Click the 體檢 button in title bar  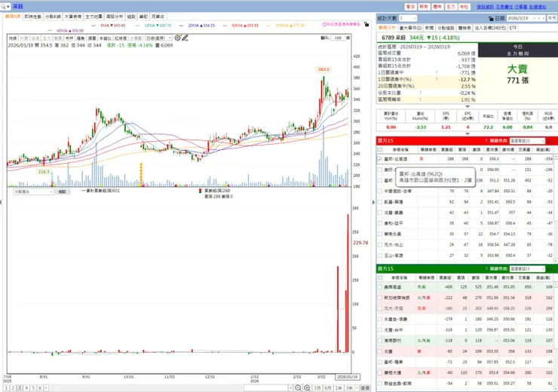437,7
